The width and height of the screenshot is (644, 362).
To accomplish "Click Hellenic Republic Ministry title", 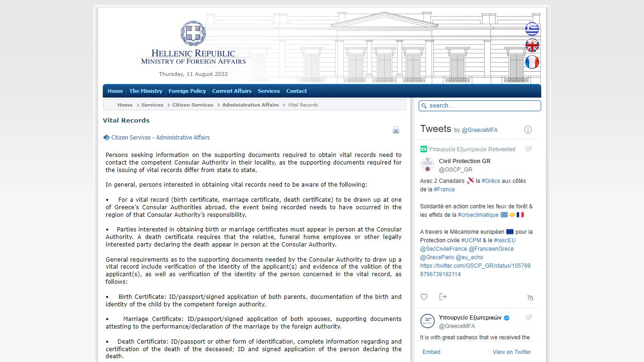I will click(x=193, y=57).
